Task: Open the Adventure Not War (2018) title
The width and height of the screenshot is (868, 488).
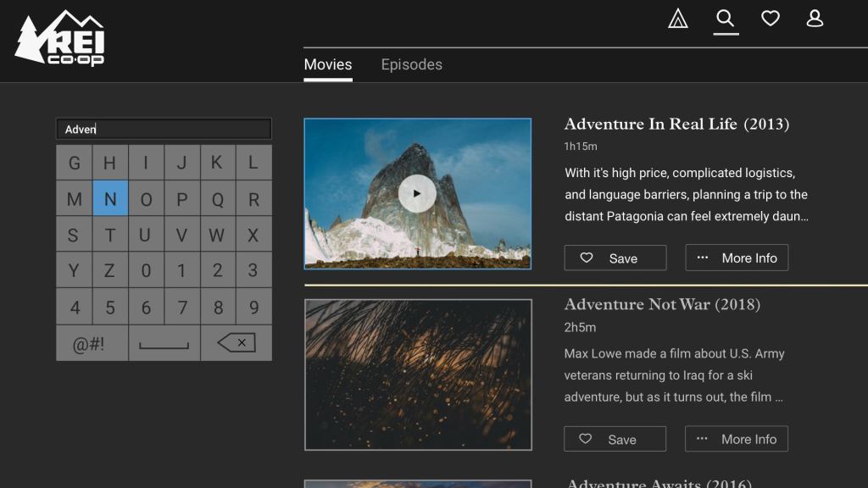Action: pos(662,304)
